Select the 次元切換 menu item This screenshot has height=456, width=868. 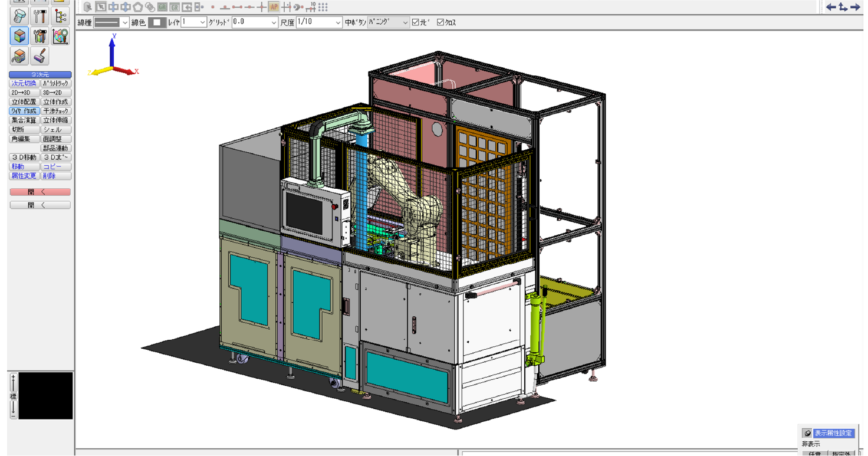click(24, 84)
